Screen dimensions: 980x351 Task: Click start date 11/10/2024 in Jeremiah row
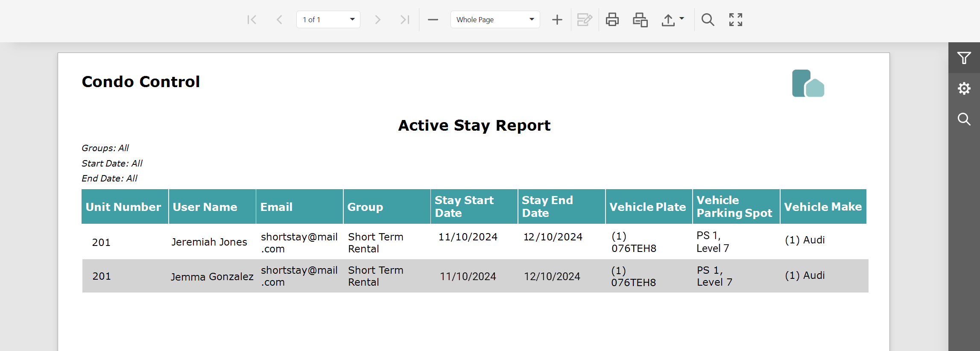click(468, 237)
